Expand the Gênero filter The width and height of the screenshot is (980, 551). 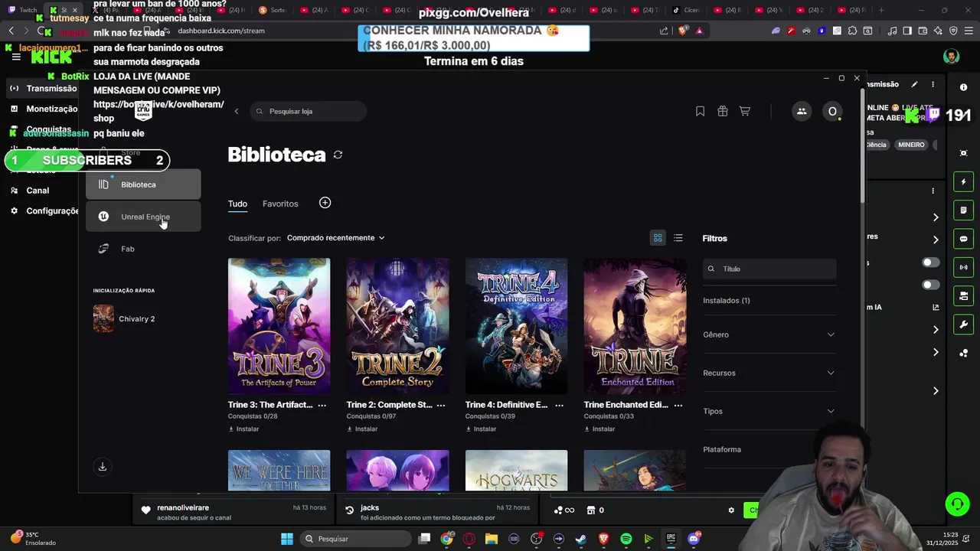[x=769, y=334]
